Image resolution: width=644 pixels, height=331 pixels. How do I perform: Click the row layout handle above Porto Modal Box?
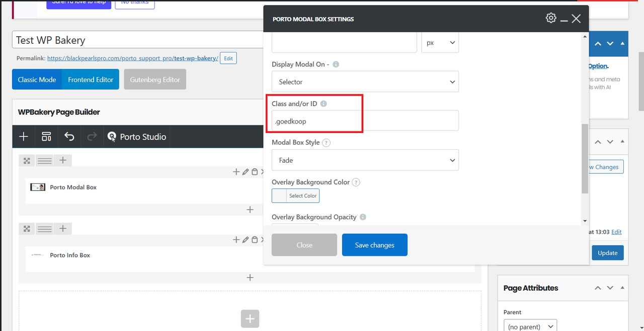point(45,161)
